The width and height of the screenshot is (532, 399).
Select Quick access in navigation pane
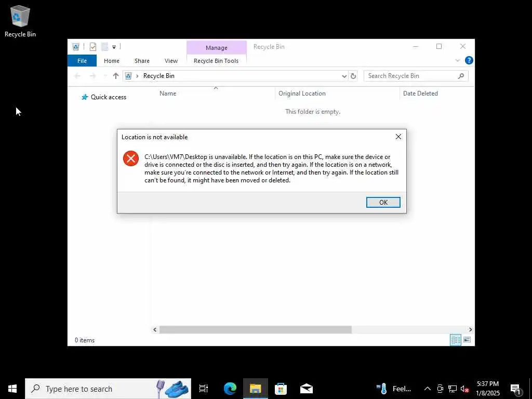104,97
